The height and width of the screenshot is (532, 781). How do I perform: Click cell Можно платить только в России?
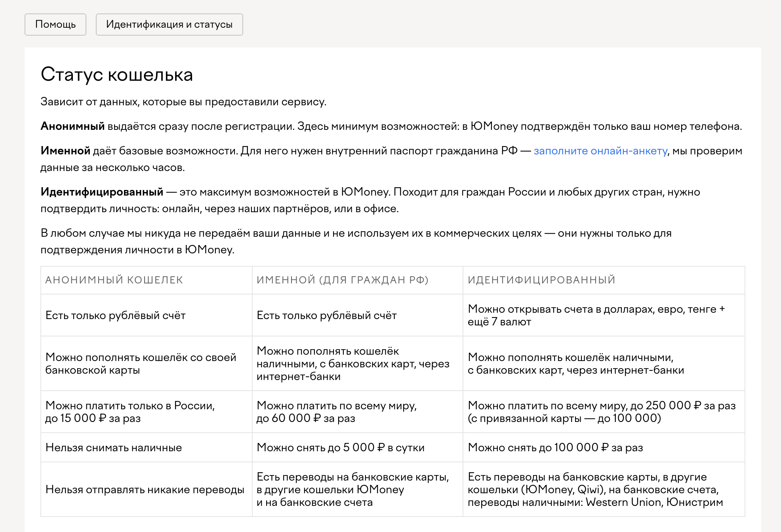pyautogui.click(x=147, y=412)
